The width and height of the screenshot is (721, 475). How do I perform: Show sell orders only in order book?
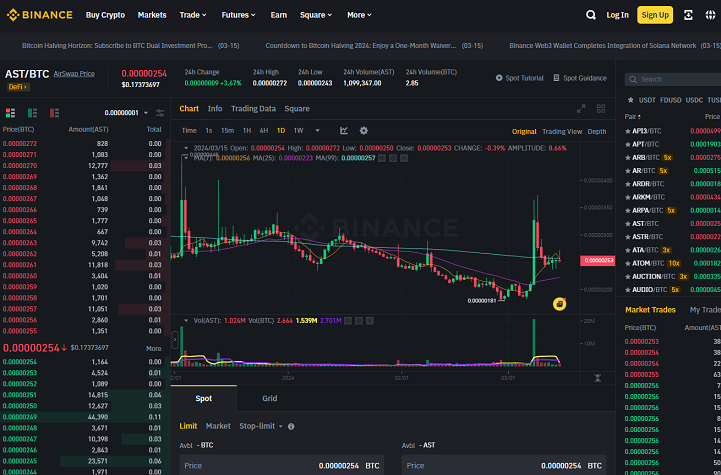[x=54, y=113]
